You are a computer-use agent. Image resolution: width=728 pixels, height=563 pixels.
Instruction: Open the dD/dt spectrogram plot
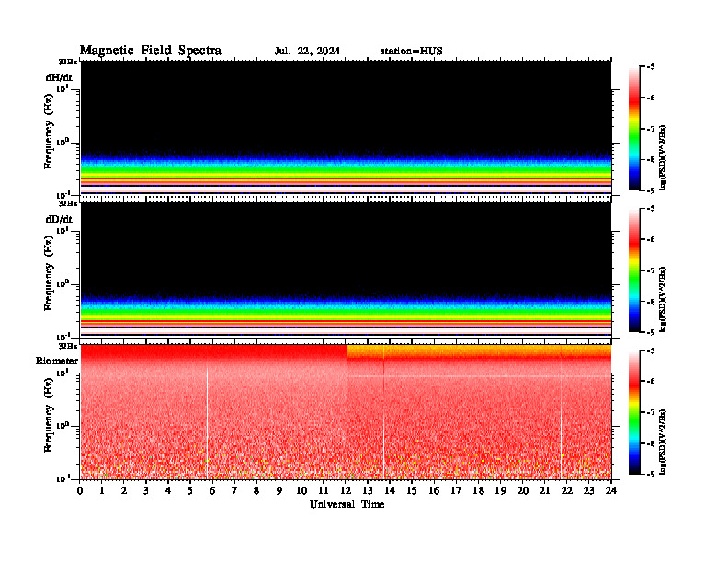[346, 270]
